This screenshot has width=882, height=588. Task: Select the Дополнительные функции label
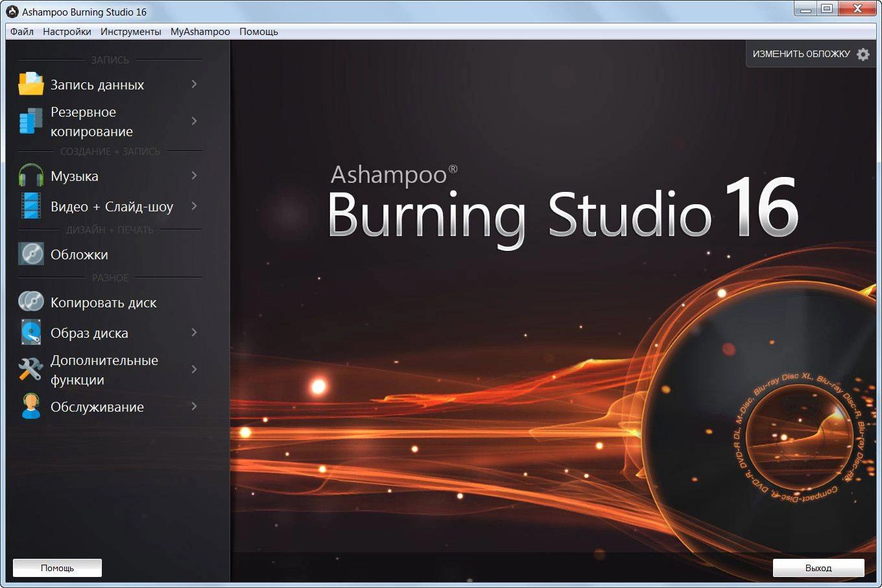(104, 370)
